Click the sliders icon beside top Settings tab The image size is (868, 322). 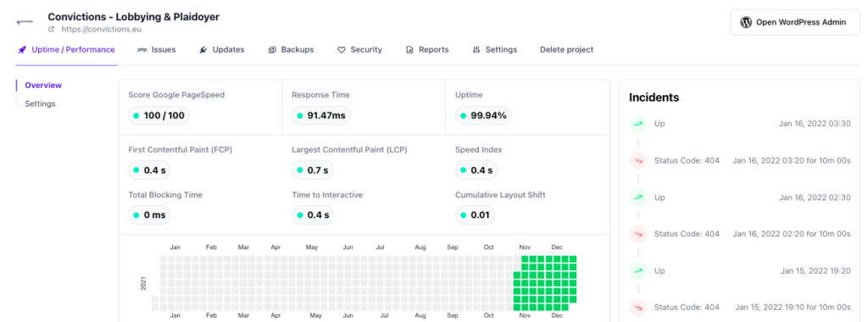[x=476, y=50]
